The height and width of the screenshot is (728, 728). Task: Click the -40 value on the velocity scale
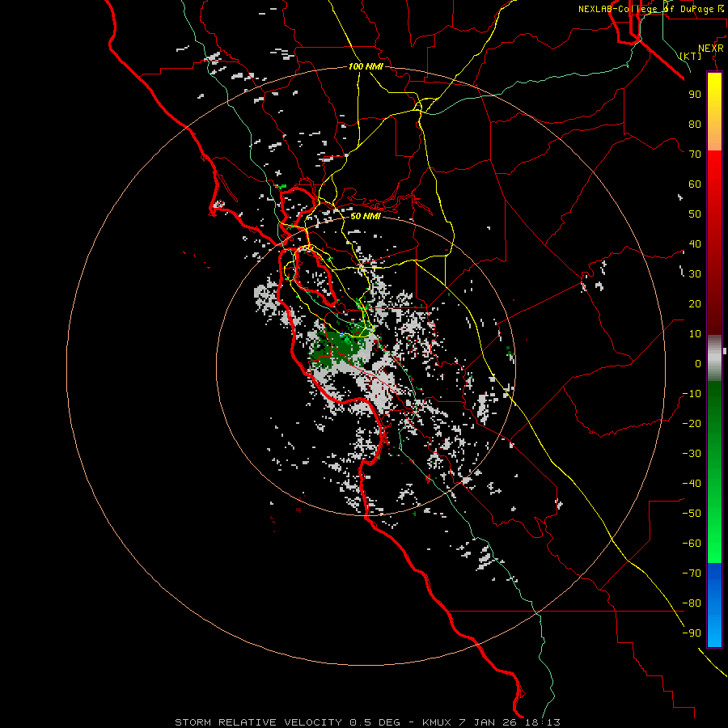pyautogui.click(x=692, y=484)
